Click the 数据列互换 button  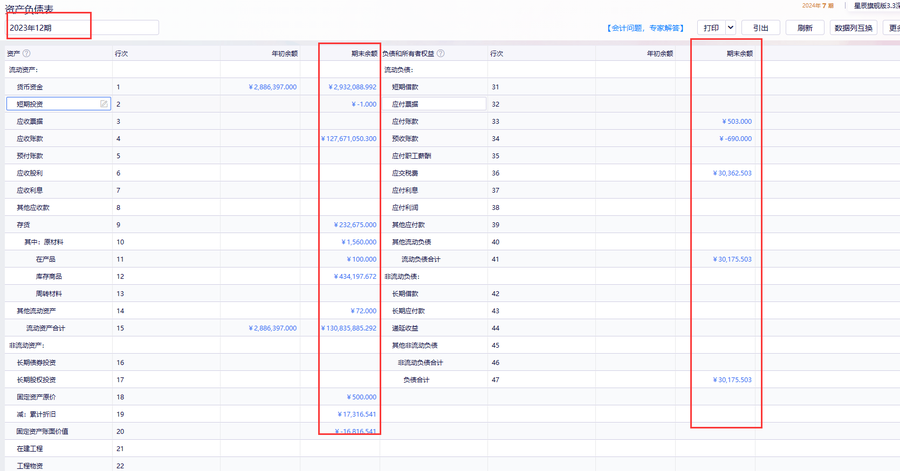point(853,28)
